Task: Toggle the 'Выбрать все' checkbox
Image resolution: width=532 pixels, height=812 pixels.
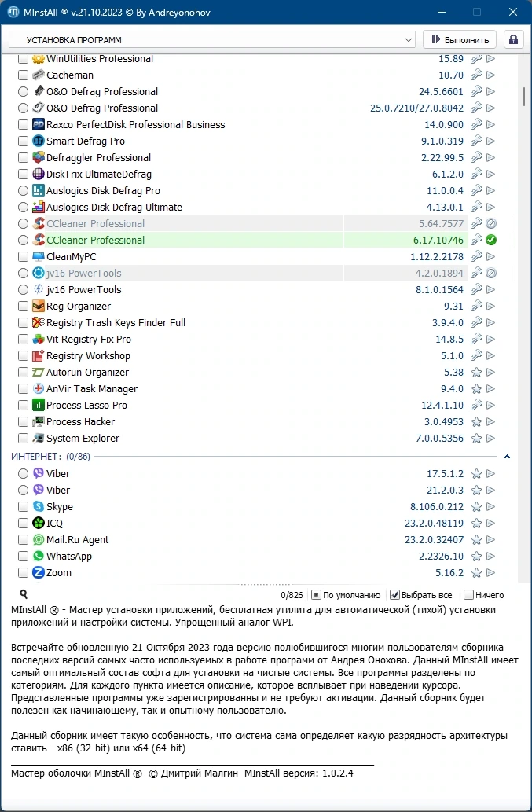Action: point(394,595)
